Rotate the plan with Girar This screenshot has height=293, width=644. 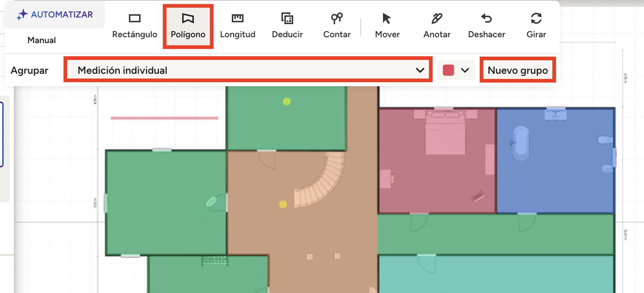pos(536,26)
